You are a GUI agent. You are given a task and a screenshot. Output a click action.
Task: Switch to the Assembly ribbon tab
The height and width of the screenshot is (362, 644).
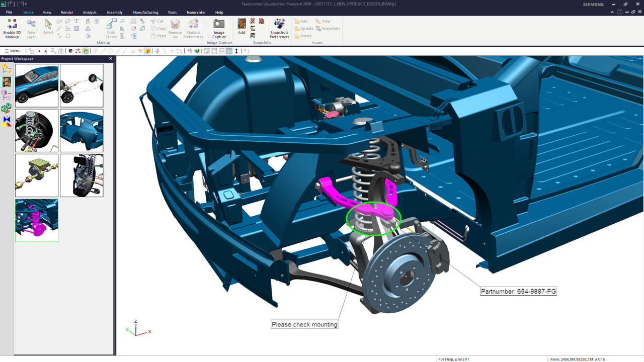(x=115, y=12)
